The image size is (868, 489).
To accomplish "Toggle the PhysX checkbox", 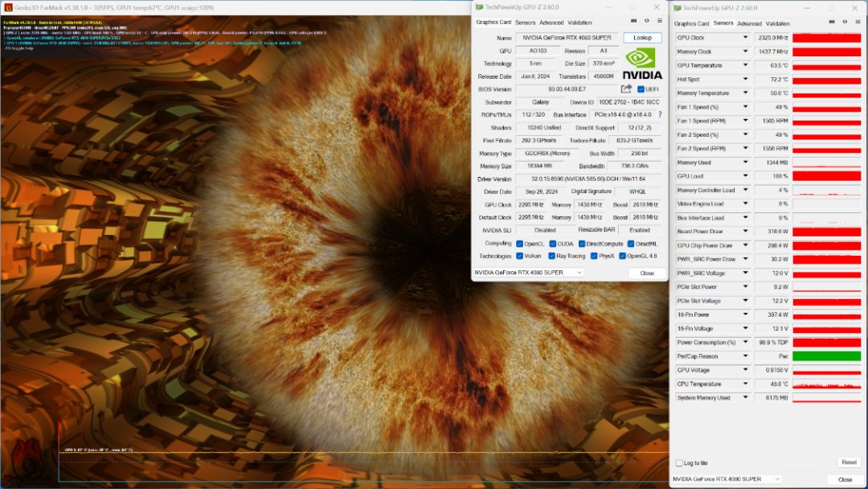I will pos(593,256).
